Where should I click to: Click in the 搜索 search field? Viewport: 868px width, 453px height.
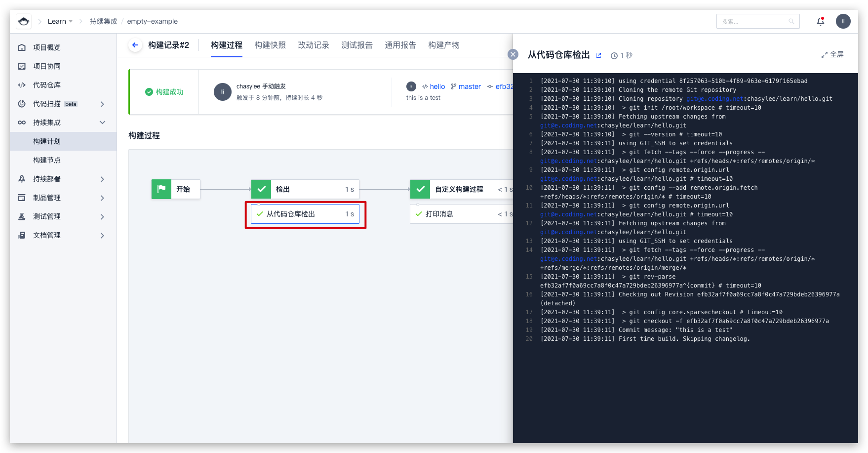[753, 21]
